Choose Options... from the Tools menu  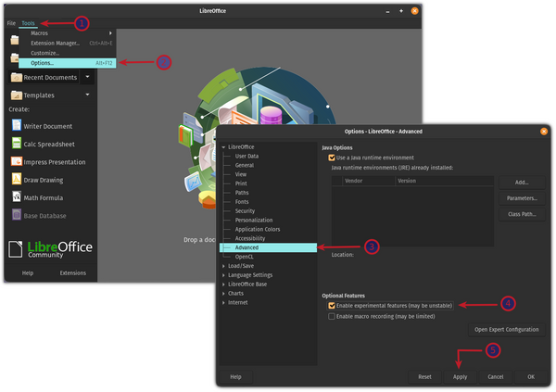(43, 63)
